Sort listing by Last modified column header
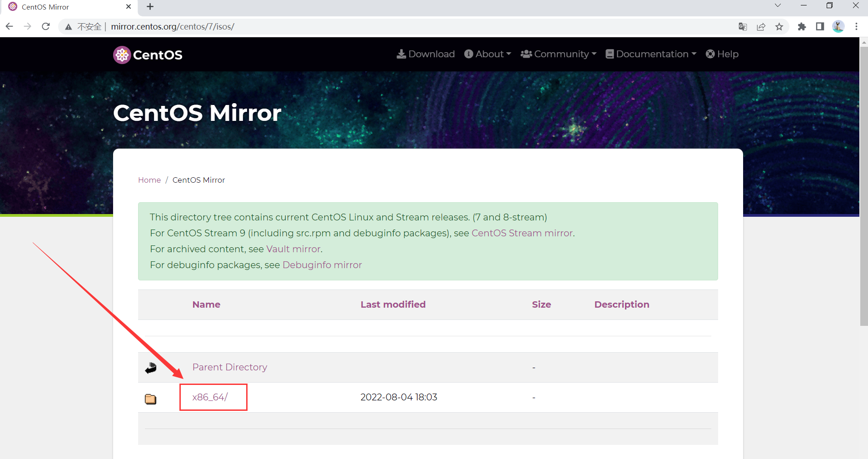The height and width of the screenshot is (459, 868). point(393,304)
